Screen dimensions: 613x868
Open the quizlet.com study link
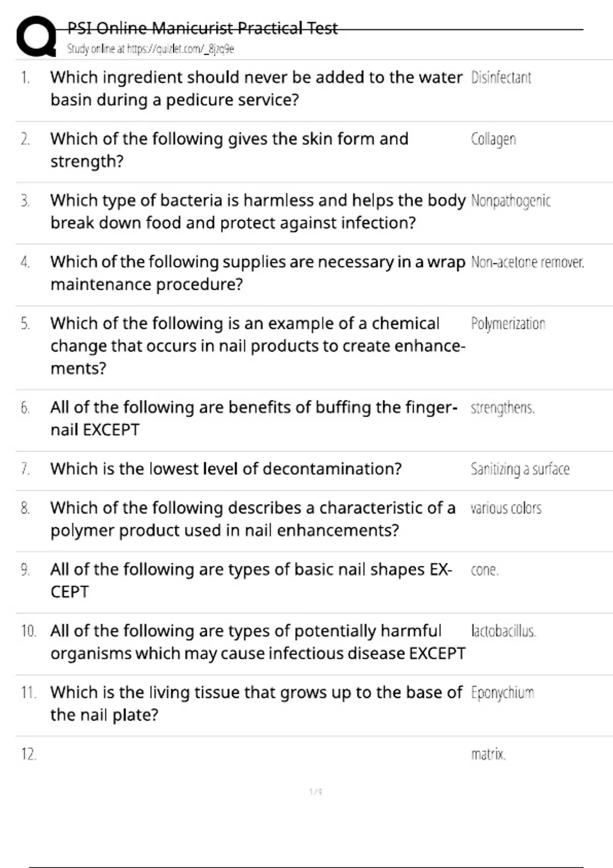click(150, 49)
